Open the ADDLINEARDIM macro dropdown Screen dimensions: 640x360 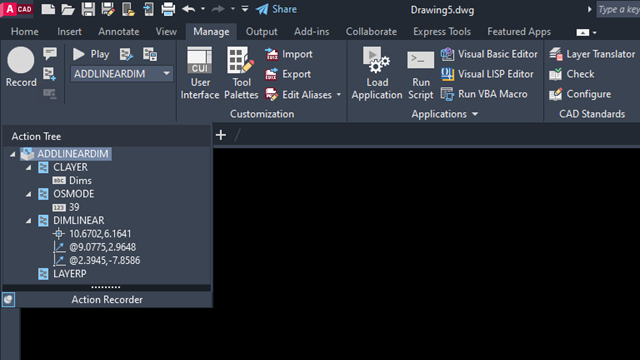coord(166,73)
